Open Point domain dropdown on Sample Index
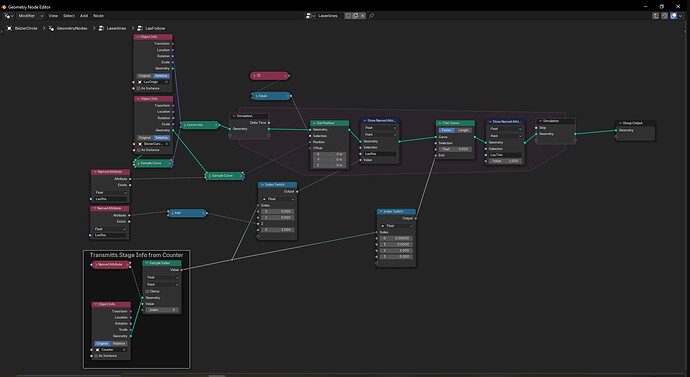This screenshot has width=690, height=377. pyautogui.click(x=162, y=285)
